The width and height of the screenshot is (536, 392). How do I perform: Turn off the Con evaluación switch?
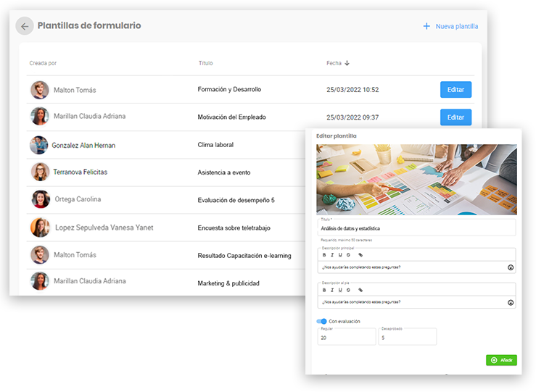click(x=321, y=321)
